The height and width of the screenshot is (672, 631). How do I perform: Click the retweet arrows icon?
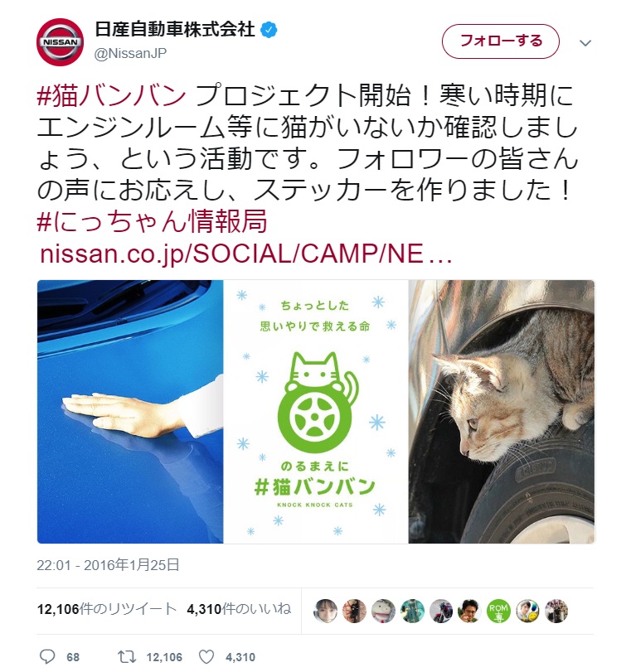127,656
